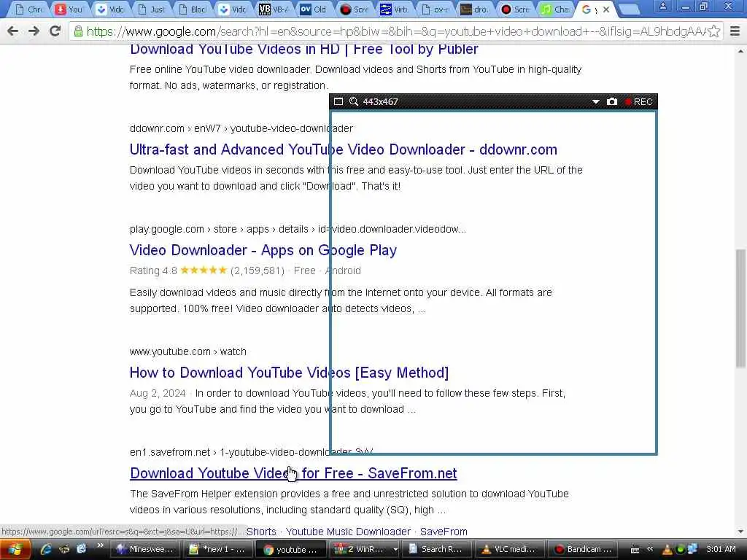Open 'Video Downloader - Apps on Google Play'
Viewport: 747px width, 560px height.
(x=263, y=250)
